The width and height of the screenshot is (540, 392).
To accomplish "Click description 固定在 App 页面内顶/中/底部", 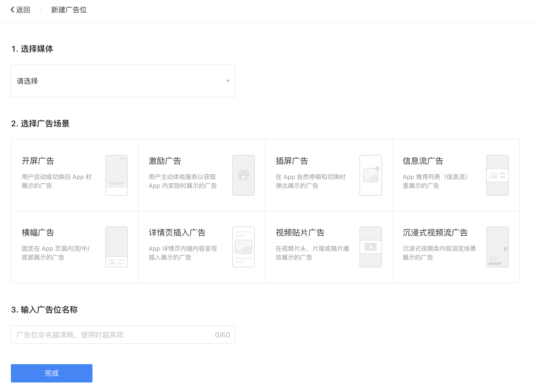I will [x=56, y=253].
